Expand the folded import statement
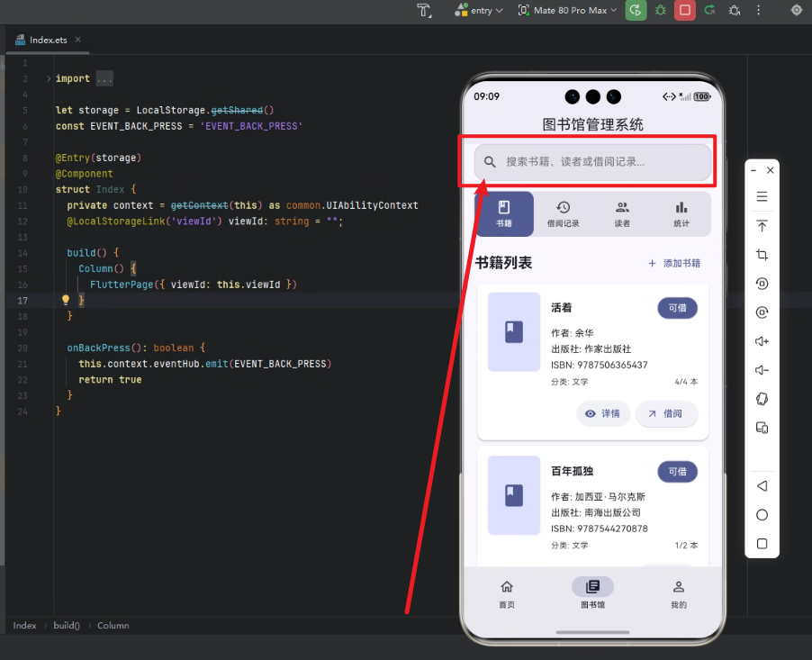 [104, 77]
